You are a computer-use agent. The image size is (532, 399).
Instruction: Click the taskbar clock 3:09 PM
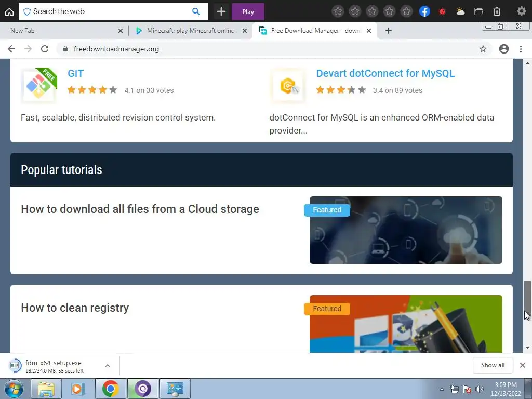tap(506, 385)
